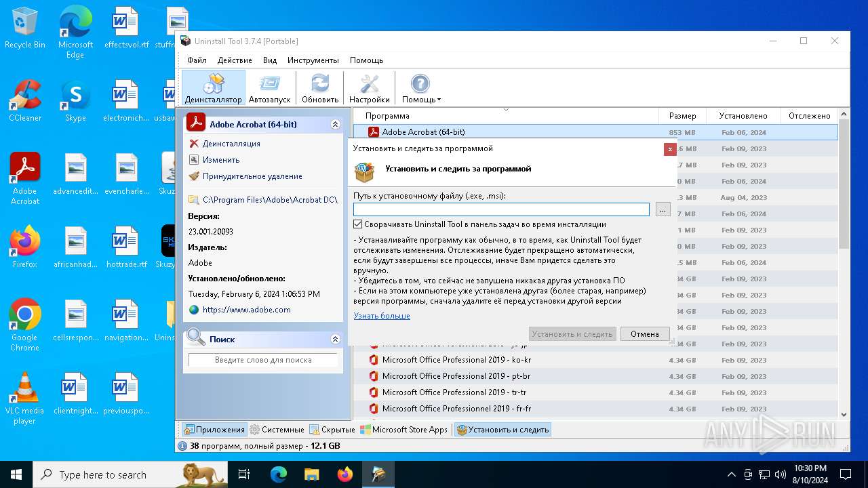
Task: Open Настройки settings from the toolbar
Action: [x=370, y=88]
